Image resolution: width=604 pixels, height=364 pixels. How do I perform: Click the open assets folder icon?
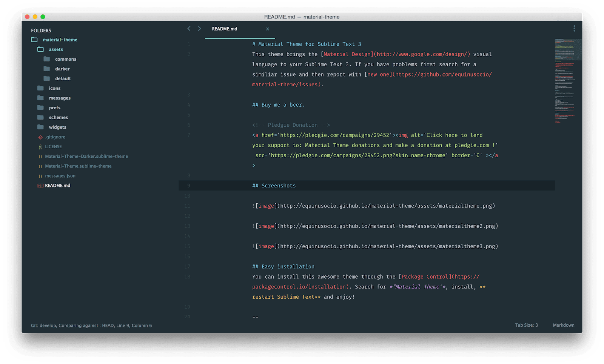coord(41,49)
